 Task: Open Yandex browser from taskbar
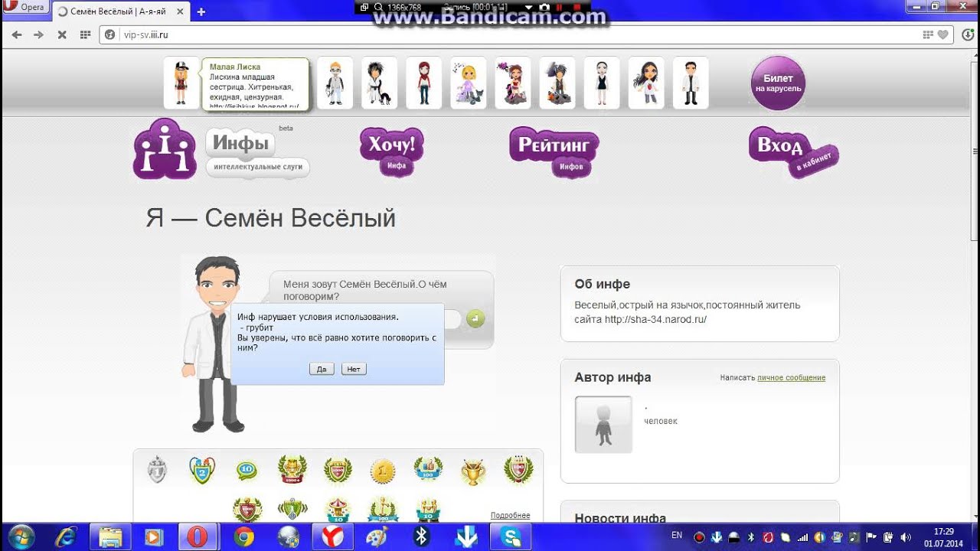[332, 537]
